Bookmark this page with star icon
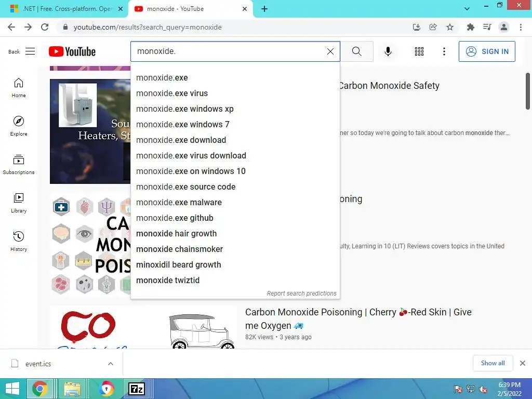The height and width of the screenshot is (399, 532). (x=450, y=27)
